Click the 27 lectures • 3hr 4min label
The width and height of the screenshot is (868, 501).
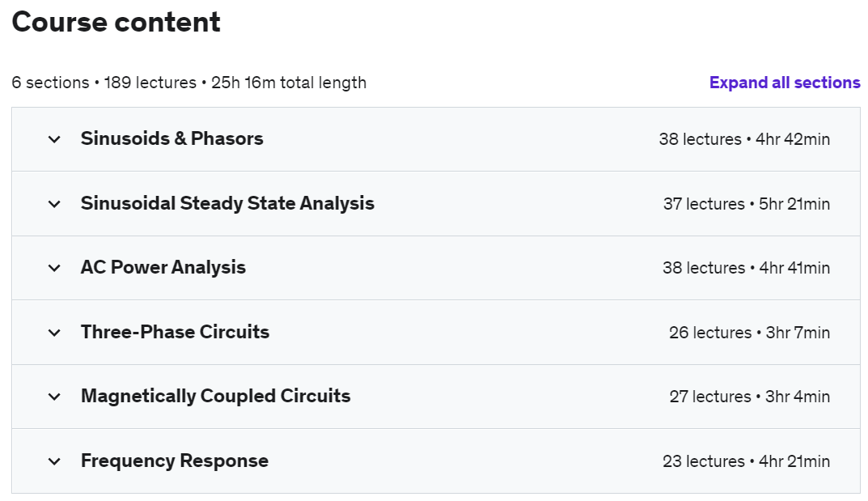(x=750, y=397)
